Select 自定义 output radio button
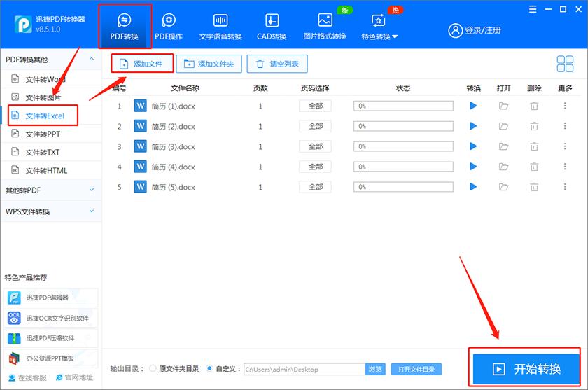 [x=209, y=368]
